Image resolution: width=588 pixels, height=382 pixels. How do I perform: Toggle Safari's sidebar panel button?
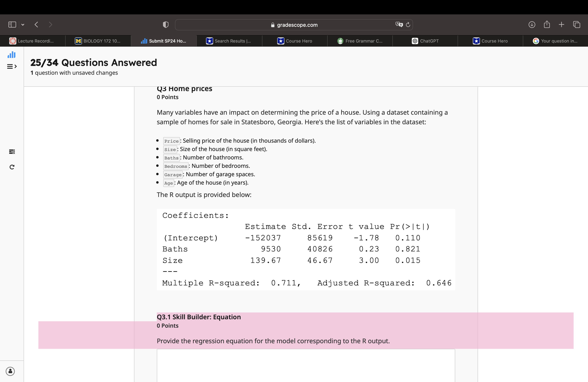[12, 25]
